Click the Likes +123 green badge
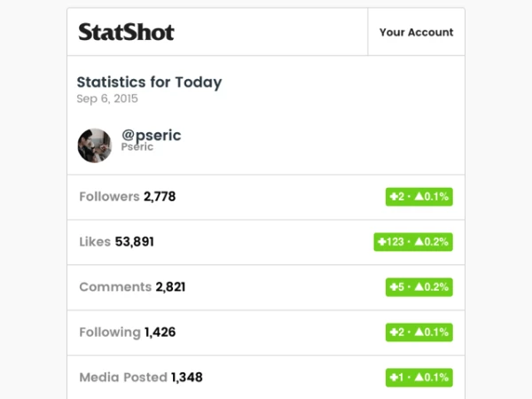 (x=413, y=242)
